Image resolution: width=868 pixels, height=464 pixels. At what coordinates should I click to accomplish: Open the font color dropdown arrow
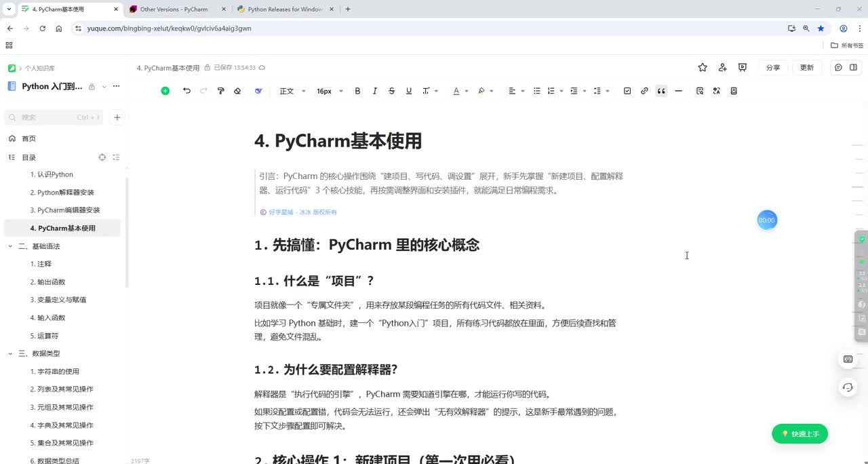[x=467, y=91]
